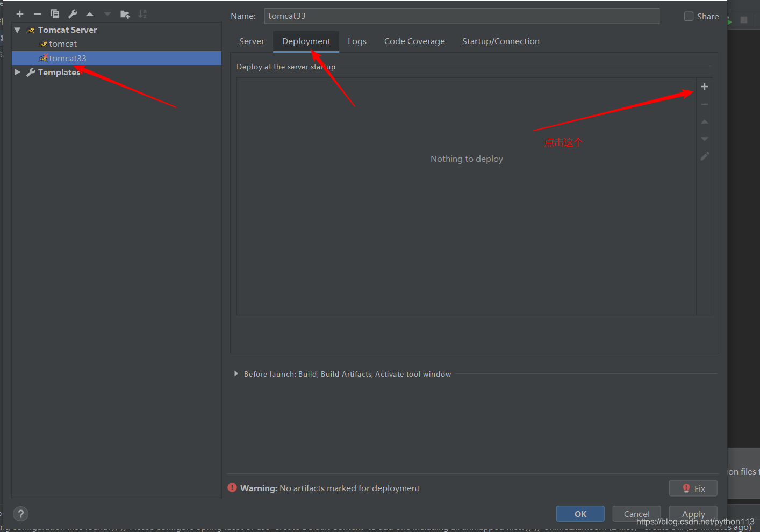Copy the selected configuration
Viewport: 760px width, 532px height.
[x=55, y=14]
